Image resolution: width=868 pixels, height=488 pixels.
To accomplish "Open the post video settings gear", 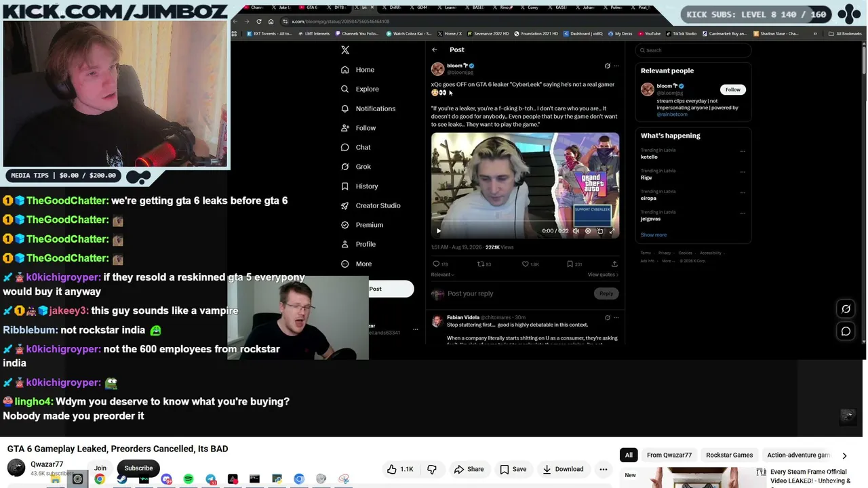I will 588,231.
